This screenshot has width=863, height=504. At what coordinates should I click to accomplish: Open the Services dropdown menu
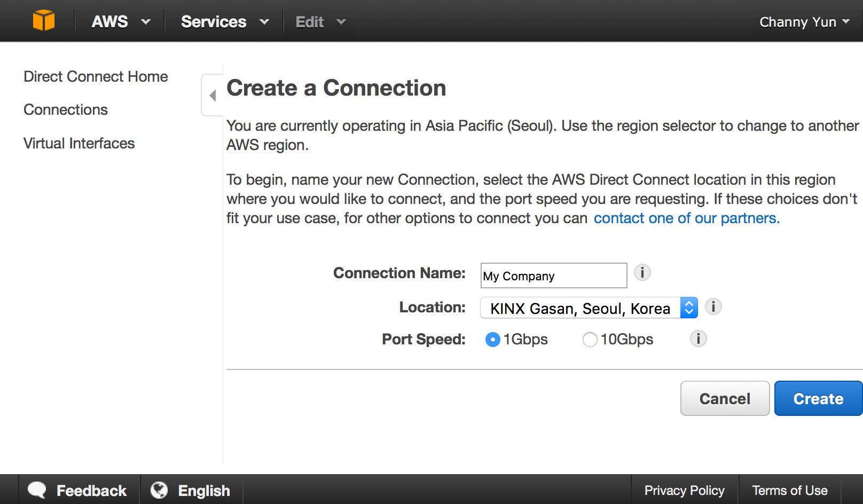(x=225, y=21)
